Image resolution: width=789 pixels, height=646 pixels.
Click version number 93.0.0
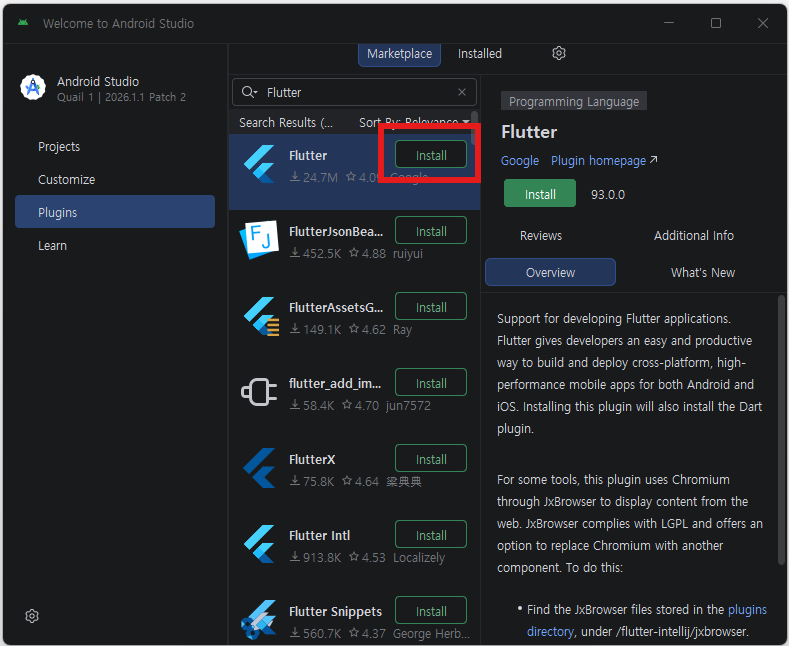(608, 195)
